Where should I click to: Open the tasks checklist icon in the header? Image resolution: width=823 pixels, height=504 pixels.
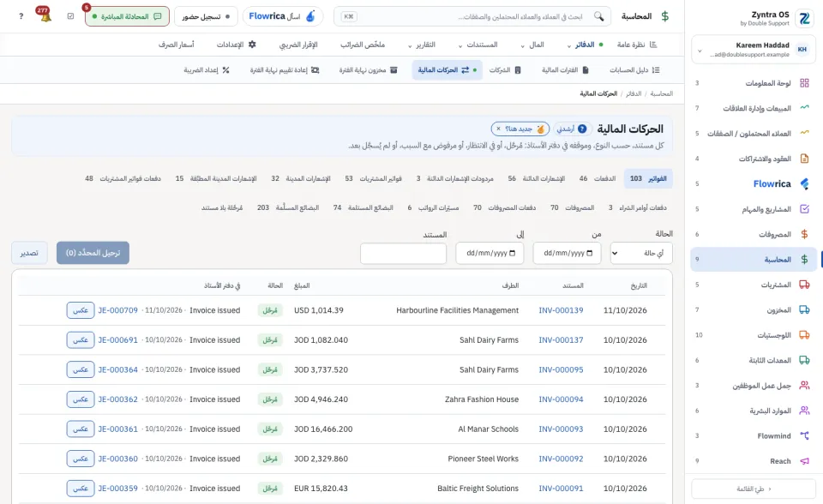pyautogui.click(x=71, y=16)
